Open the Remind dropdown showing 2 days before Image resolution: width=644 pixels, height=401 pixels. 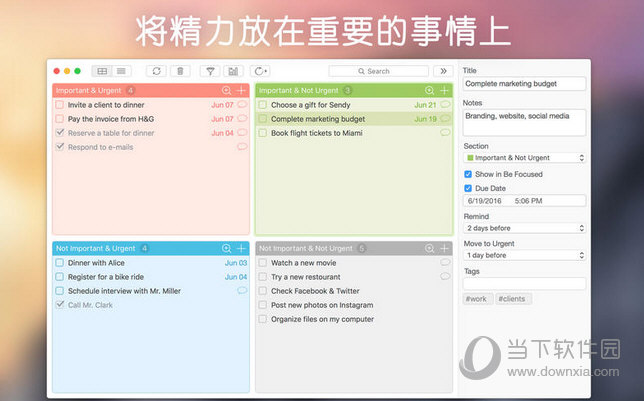pyautogui.click(x=524, y=228)
